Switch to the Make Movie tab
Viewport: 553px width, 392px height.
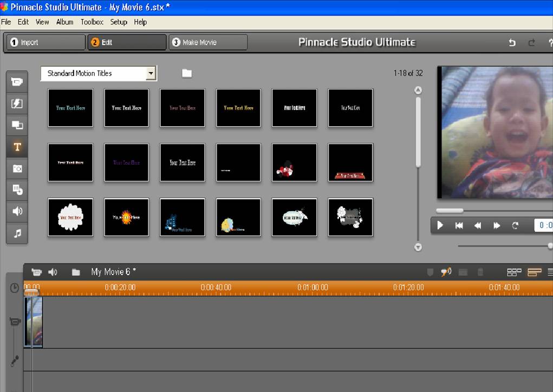(x=208, y=42)
